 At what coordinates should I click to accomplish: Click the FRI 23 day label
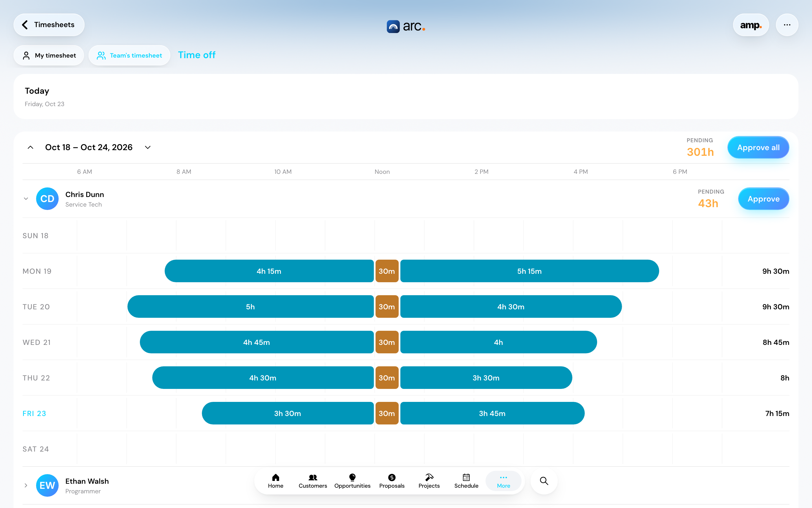click(x=34, y=413)
